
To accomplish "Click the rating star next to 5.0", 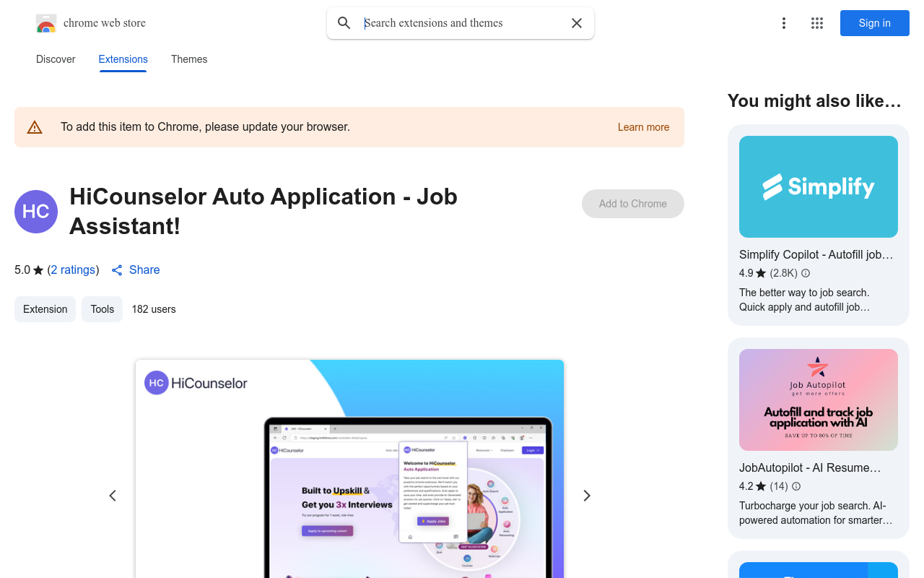I will pyautogui.click(x=38, y=270).
